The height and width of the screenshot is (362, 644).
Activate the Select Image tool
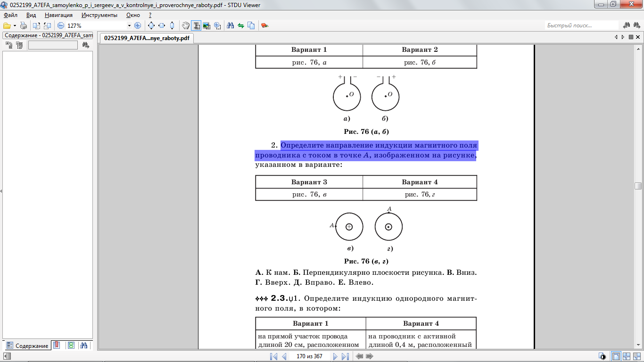point(206,25)
